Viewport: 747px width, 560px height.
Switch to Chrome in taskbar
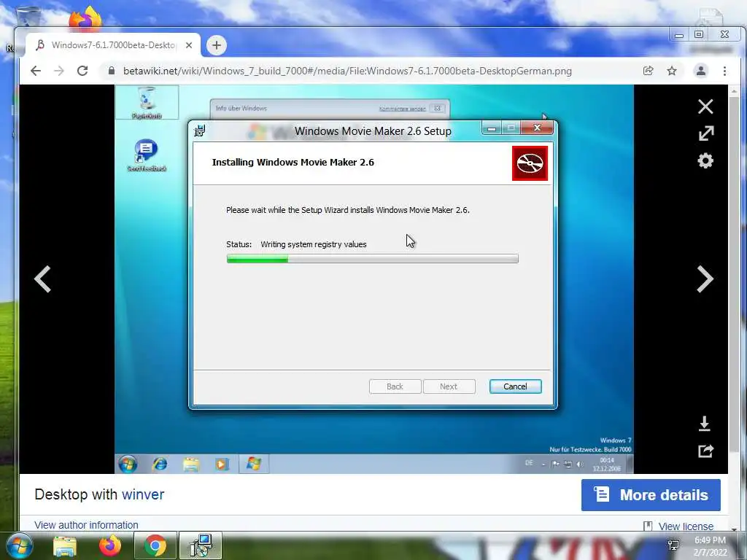tap(155, 545)
